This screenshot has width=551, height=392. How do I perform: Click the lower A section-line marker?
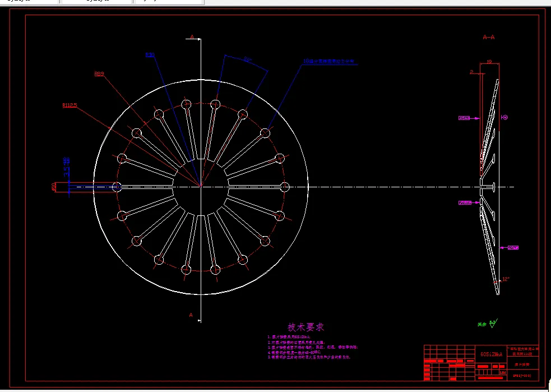[191, 315]
